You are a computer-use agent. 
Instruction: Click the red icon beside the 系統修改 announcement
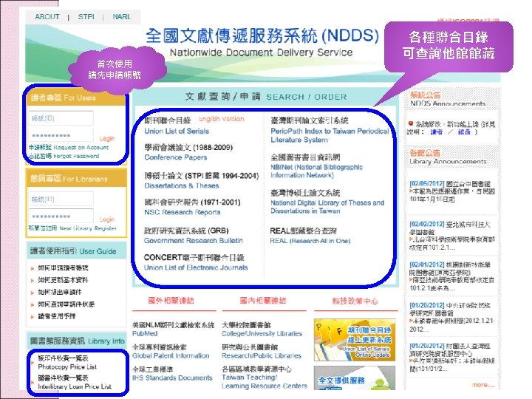coord(411,123)
